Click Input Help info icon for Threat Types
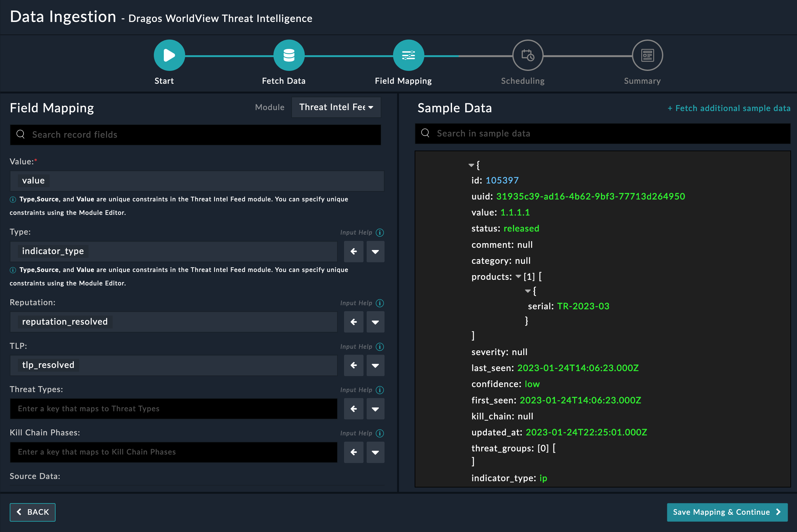Image resolution: width=797 pixels, height=532 pixels. click(x=380, y=390)
